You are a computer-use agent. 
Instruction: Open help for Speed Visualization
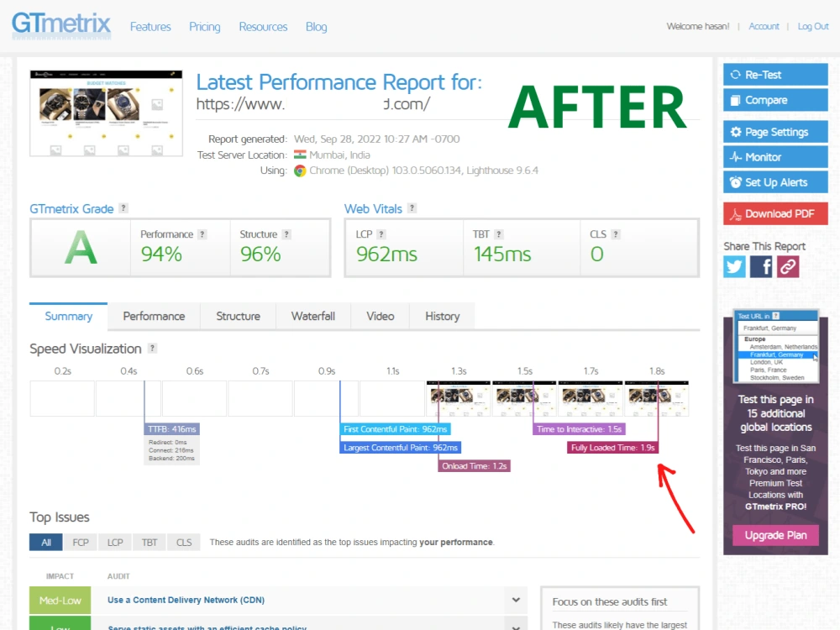(x=152, y=349)
